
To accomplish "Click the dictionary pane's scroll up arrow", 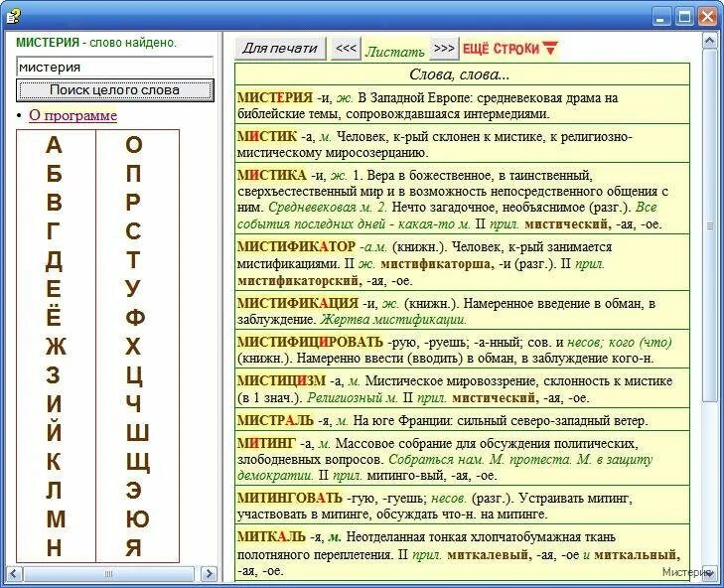I will (709, 41).
